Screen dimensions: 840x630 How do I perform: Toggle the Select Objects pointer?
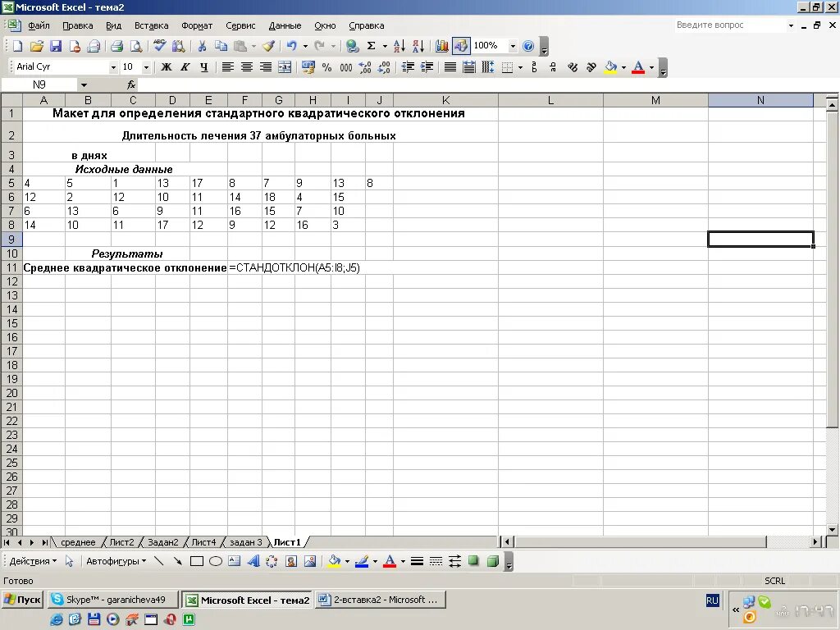click(x=69, y=561)
